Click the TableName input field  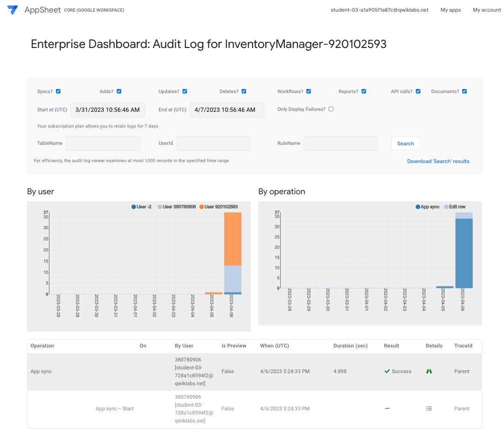(103, 143)
